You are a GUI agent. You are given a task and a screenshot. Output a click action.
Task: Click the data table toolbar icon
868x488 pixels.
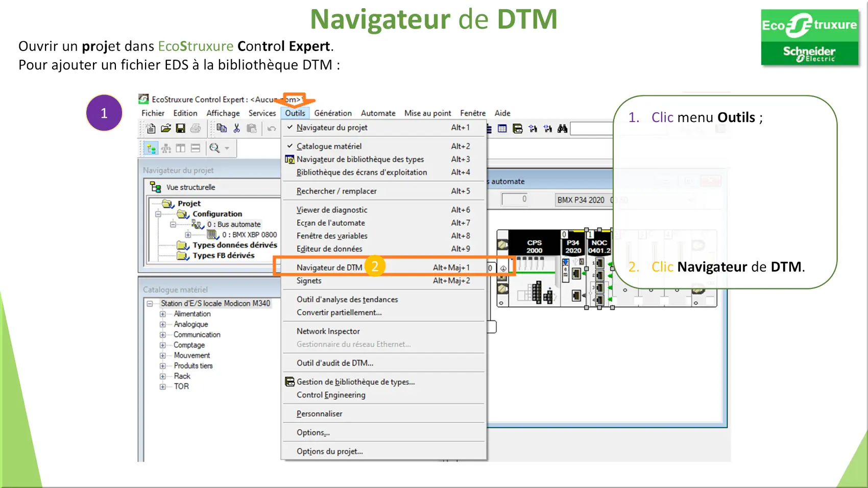coord(502,129)
